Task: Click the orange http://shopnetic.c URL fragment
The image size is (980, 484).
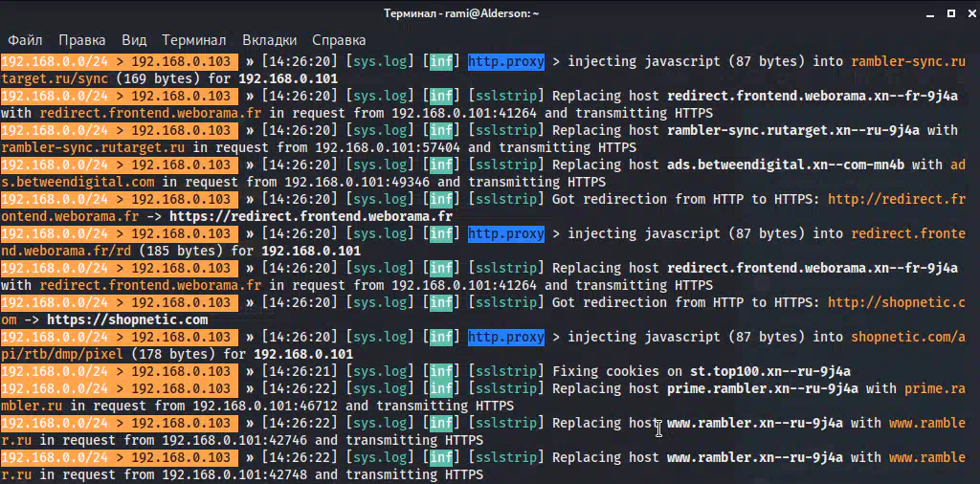Action: click(897, 302)
